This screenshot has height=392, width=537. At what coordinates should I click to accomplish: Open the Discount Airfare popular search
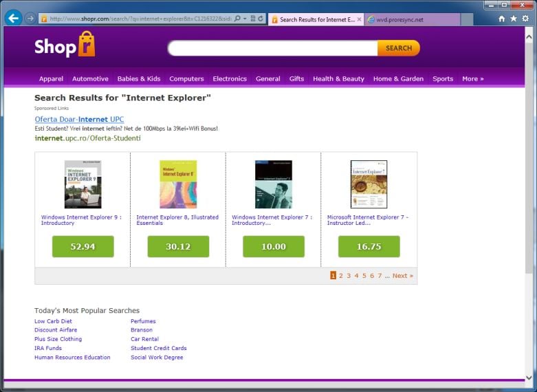(56, 330)
